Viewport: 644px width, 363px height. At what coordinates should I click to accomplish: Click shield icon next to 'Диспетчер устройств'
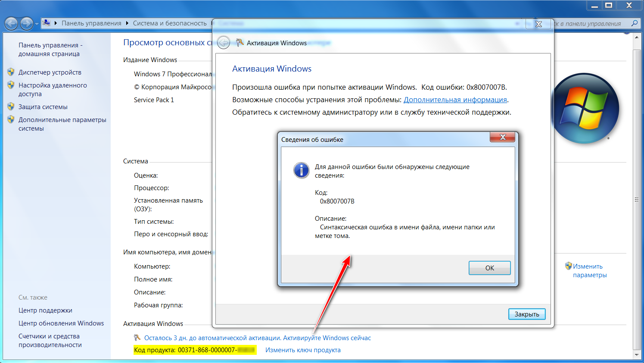(x=11, y=72)
